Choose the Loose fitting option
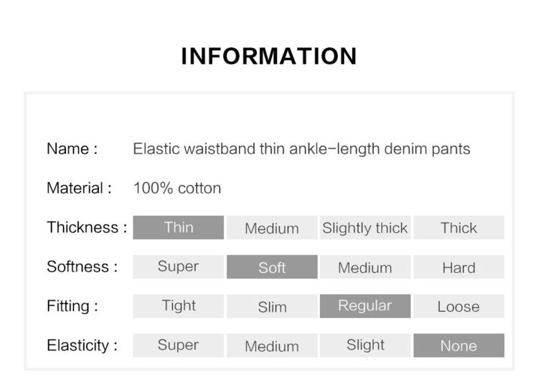Image resolution: width=538 pixels, height=392 pixels. pyautogui.click(x=459, y=306)
